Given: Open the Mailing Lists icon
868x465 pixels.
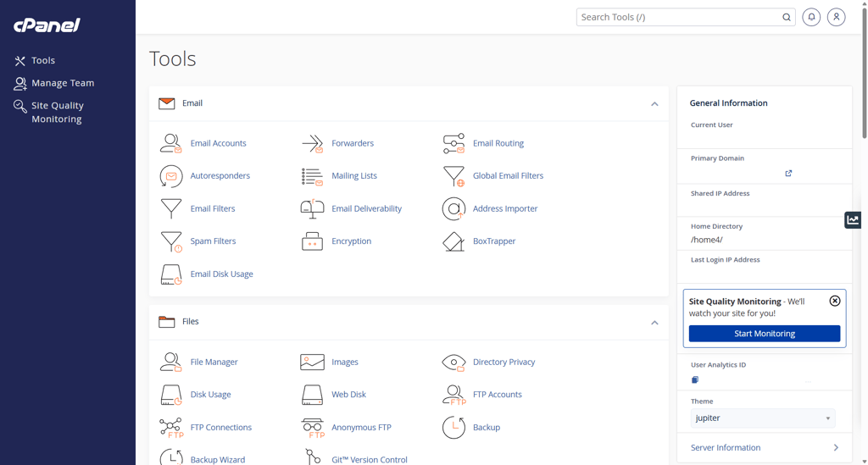Looking at the screenshot, I should [x=312, y=176].
